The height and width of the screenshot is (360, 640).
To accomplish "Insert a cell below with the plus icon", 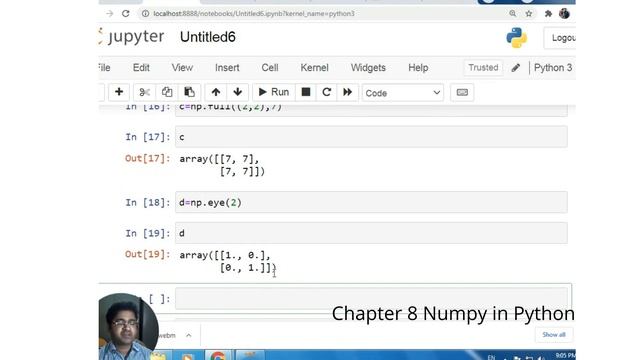I will pyautogui.click(x=119, y=92).
